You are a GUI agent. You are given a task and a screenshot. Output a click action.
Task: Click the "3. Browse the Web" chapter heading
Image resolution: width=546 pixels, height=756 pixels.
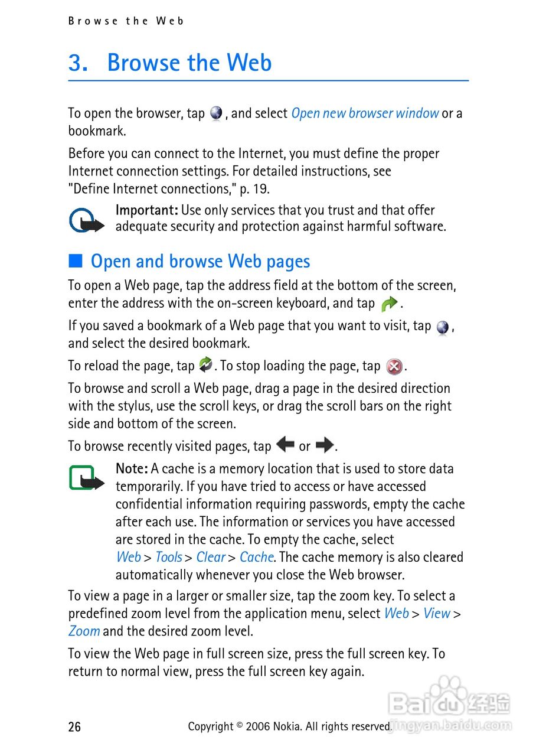[170, 63]
